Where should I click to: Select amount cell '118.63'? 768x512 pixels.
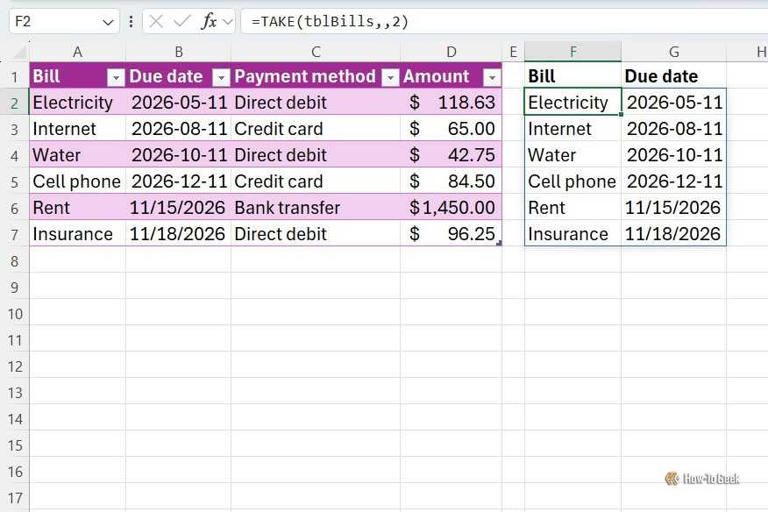451,102
